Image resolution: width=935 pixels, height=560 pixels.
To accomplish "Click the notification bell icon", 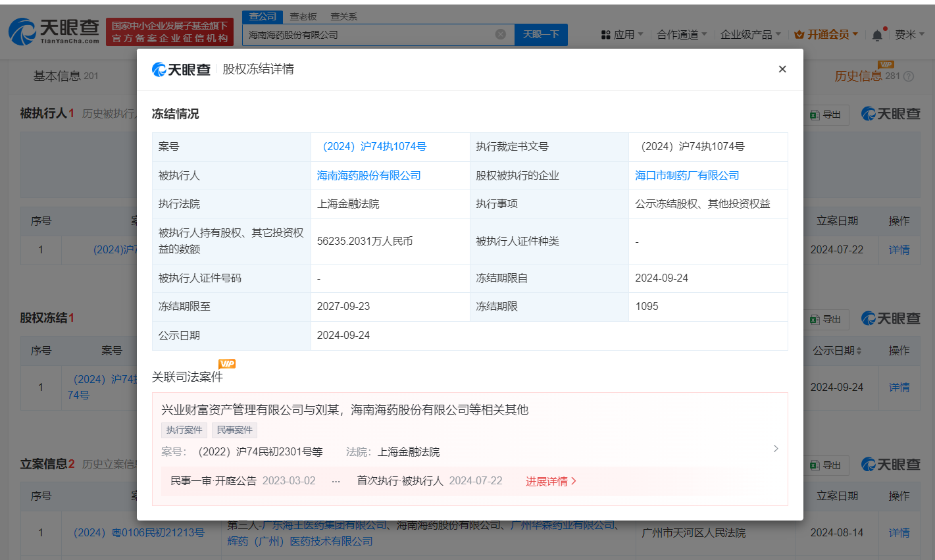I will pos(877,34).
